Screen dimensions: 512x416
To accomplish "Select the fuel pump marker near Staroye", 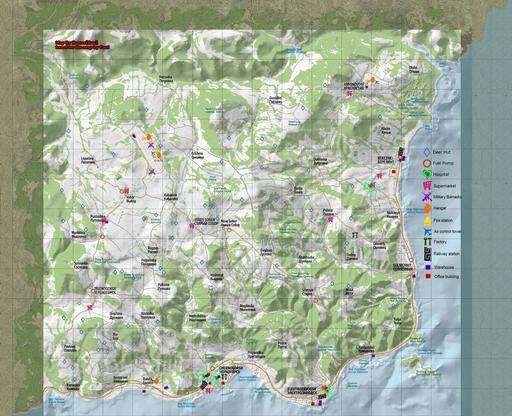I will tap(315, 301).
